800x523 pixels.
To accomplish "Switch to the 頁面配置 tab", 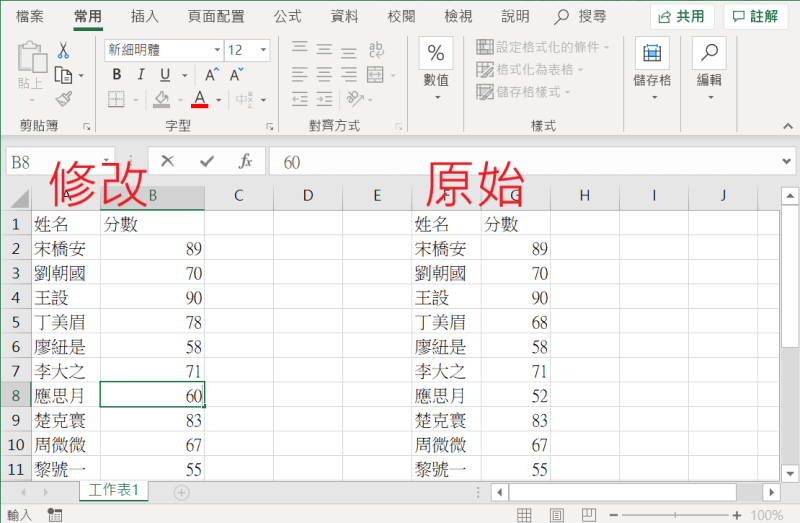I will pos(216,16).
